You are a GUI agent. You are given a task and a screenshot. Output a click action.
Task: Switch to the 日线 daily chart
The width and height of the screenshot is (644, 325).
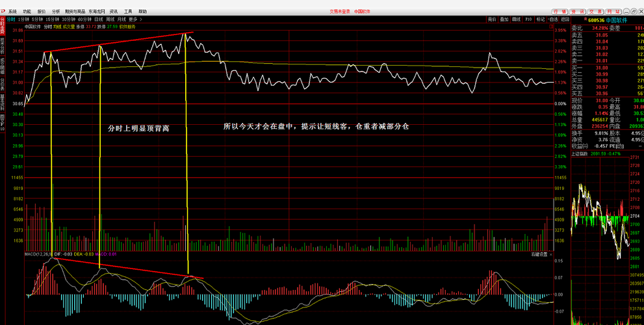click(99, 19)
